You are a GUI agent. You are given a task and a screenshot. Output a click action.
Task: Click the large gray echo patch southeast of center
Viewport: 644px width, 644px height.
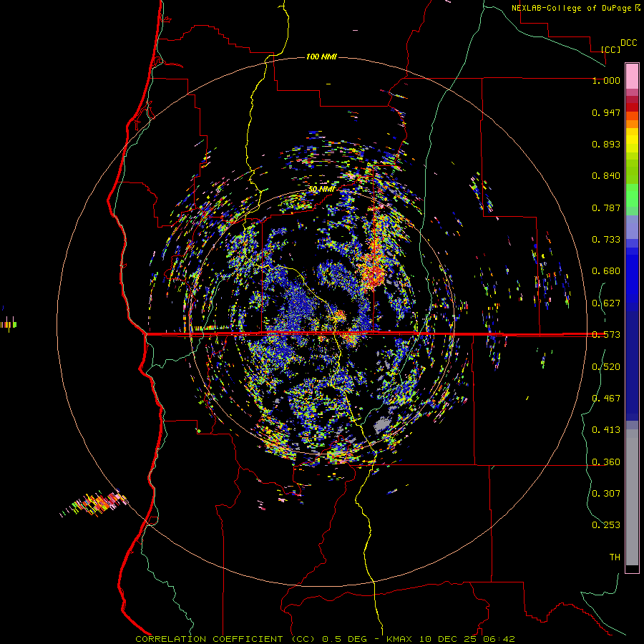(382, 425)
